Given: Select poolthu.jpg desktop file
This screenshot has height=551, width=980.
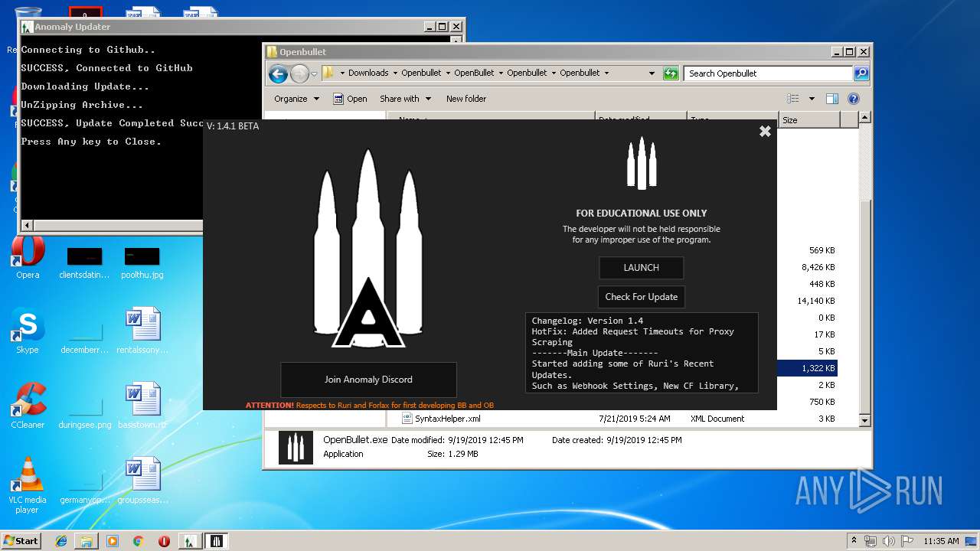Looking at the screenshot, I should coord(142,262).
